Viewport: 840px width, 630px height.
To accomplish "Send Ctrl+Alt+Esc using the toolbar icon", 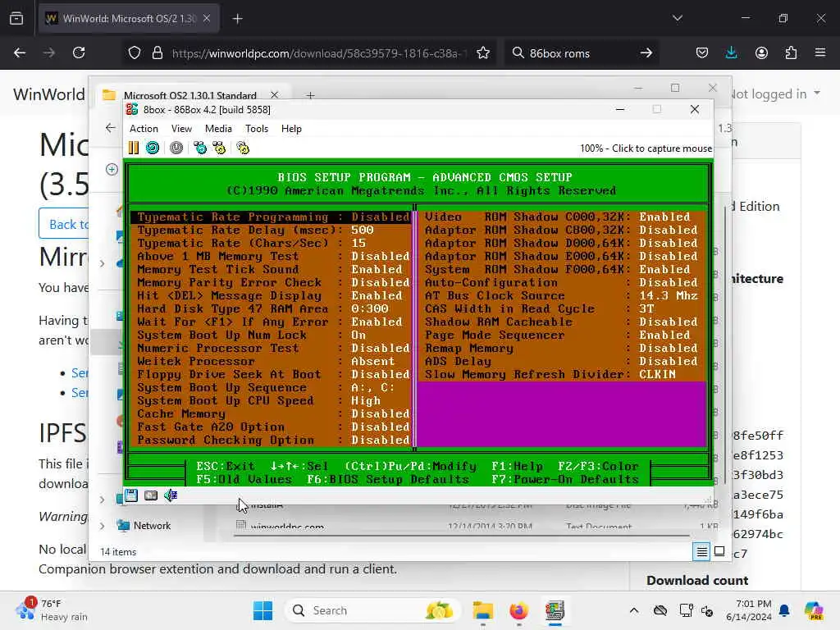I will click(219, 148).
